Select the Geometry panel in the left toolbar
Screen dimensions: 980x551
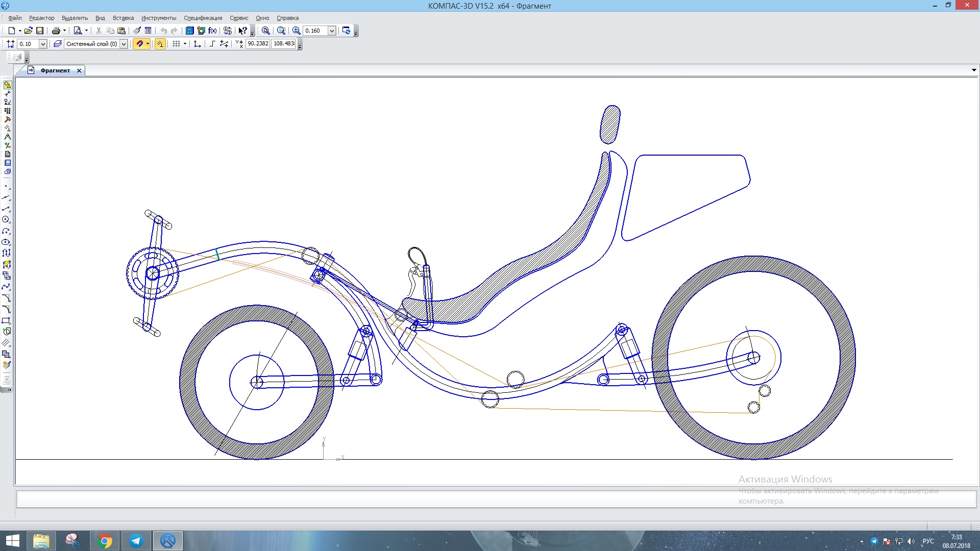tap(7, 85)
